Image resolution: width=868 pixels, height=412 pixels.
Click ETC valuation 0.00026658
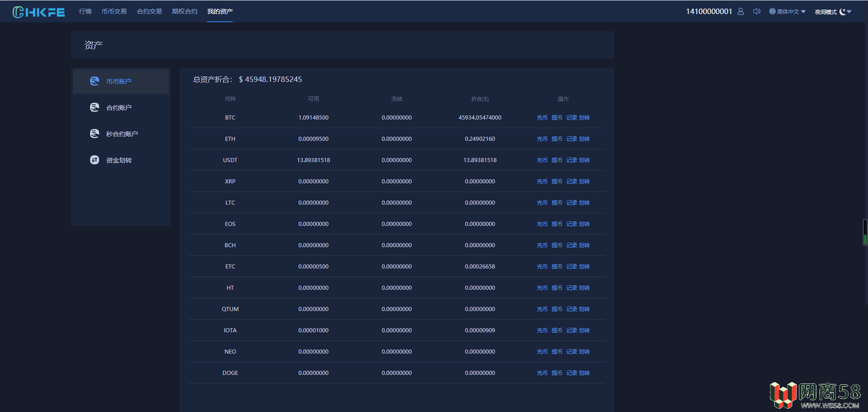(480, 267)
